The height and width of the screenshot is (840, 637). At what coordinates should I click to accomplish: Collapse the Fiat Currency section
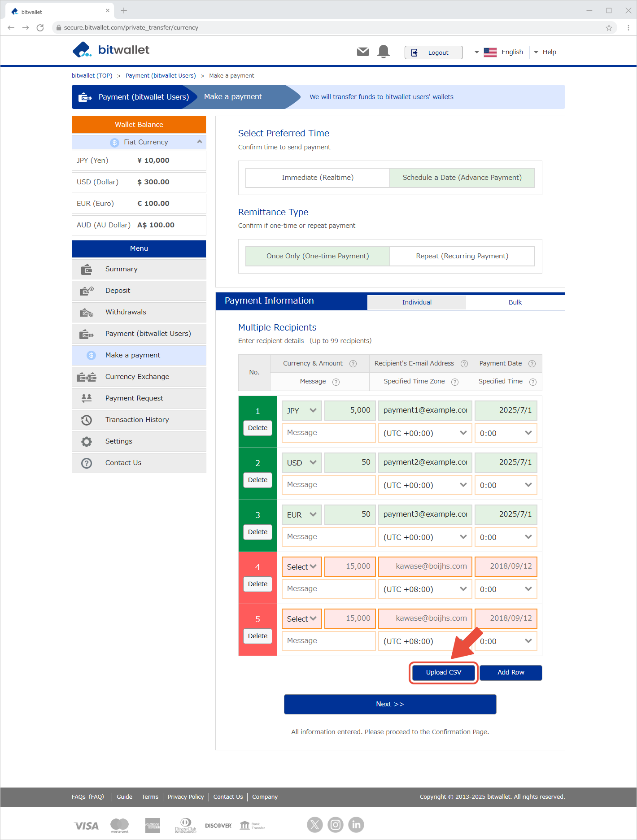pos(139,142)
